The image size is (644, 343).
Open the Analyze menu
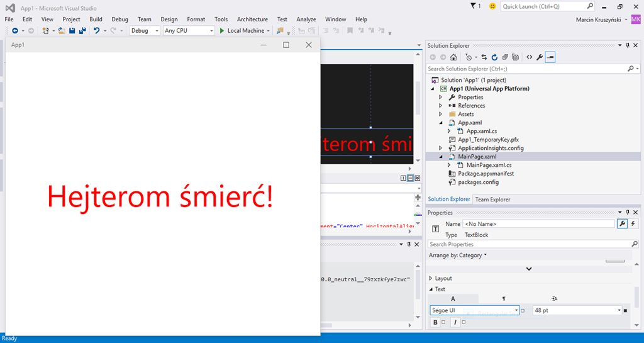point(306,20)
